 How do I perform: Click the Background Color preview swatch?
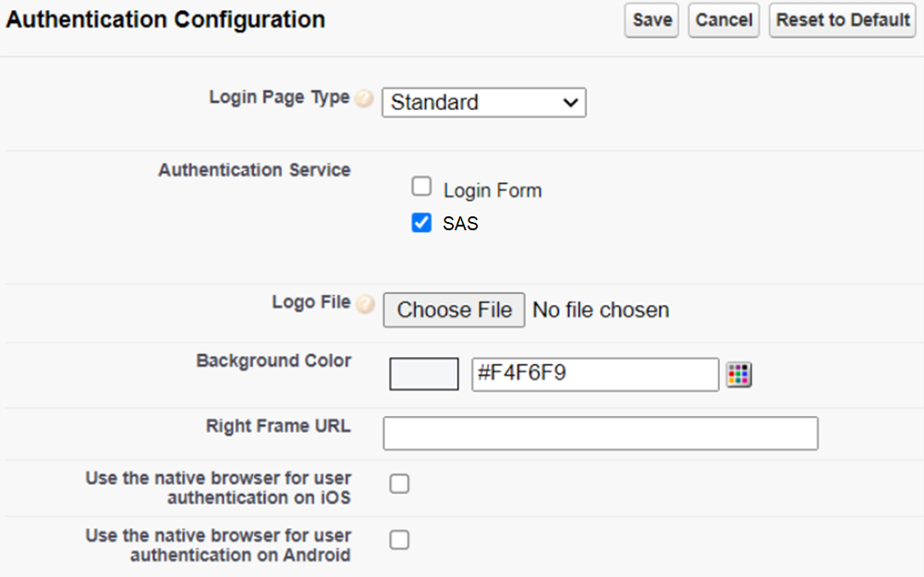[424, 374]
